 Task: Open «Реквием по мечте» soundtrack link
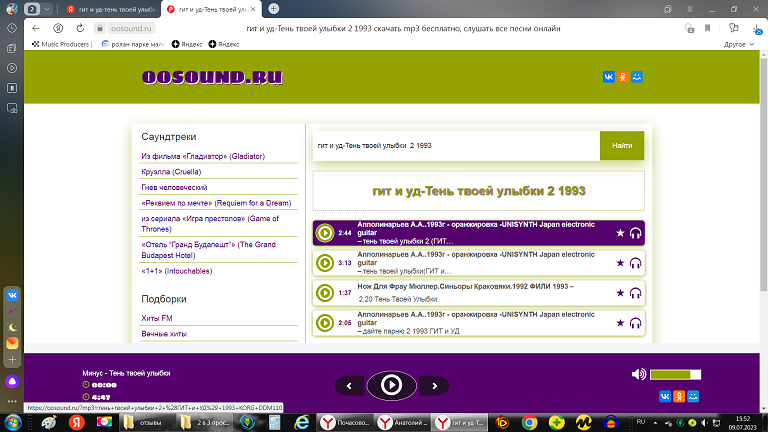point(216,203)
